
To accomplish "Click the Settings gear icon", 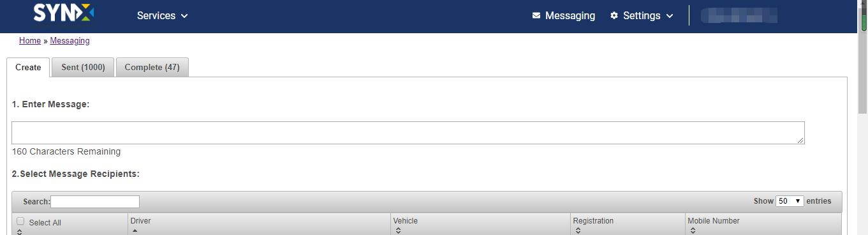I will coord(614,15).
